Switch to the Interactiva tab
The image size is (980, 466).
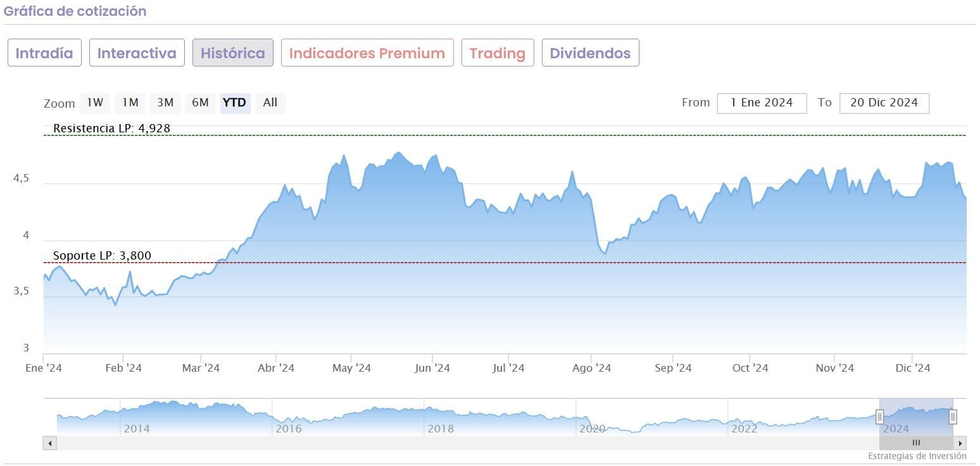click(137, 53)
